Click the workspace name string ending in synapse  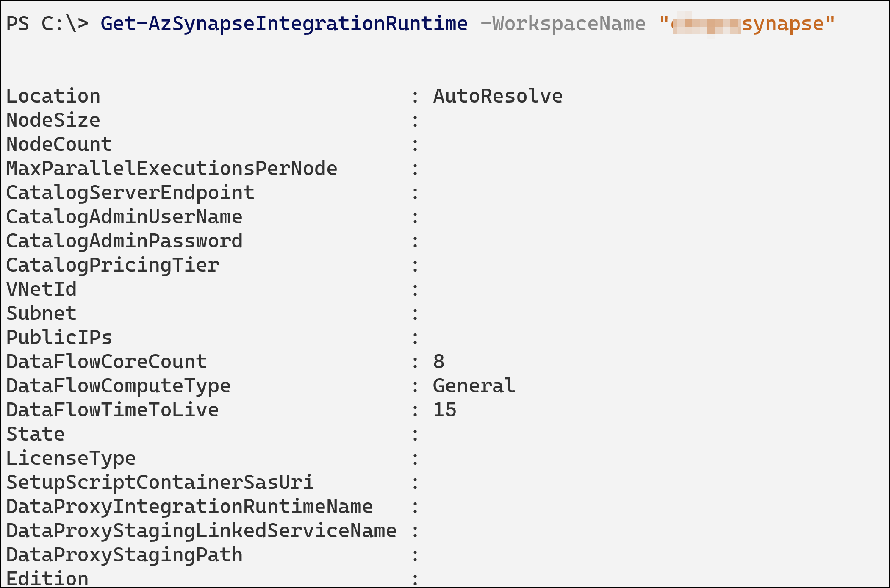click(747, 24)
